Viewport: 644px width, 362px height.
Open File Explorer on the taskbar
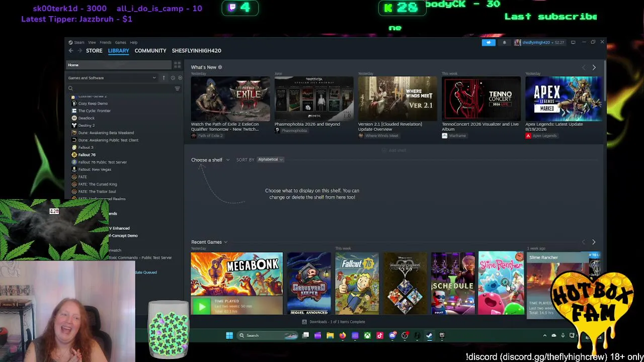330,335
